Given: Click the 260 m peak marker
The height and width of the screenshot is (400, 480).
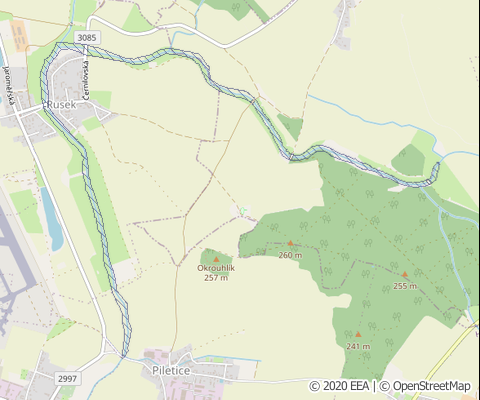Looking at the screenshot, I should 290,243.
